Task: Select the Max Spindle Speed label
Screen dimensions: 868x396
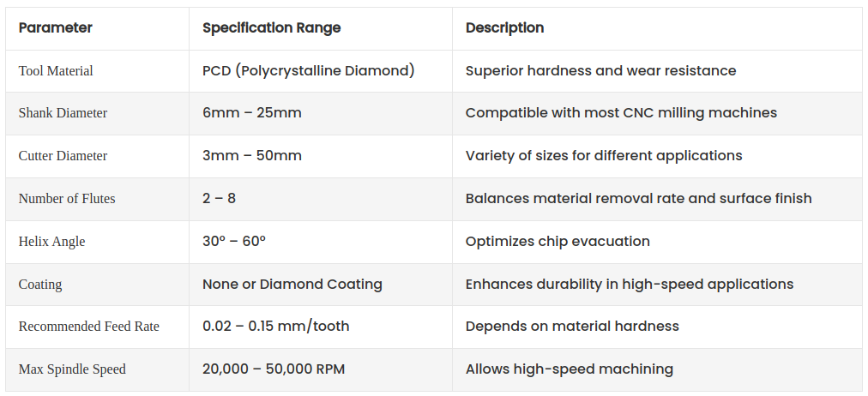Action: pyautogui.click(x=72, y=369)
